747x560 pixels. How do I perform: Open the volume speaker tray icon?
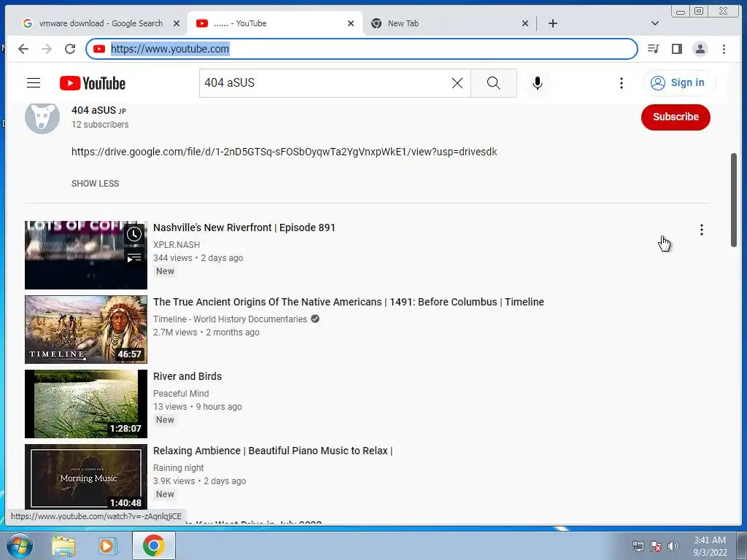click(673, 546)
